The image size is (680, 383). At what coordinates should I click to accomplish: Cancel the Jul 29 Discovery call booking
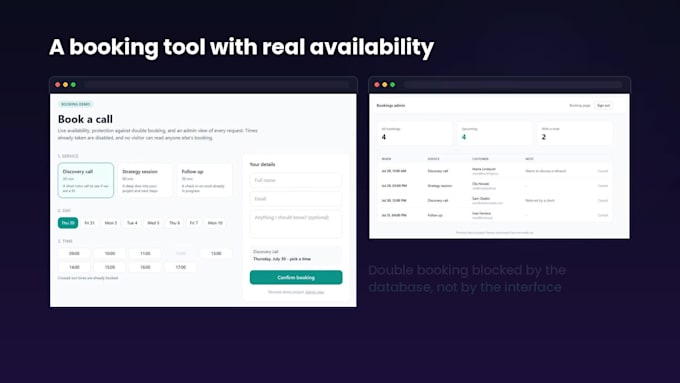(603, 171)
